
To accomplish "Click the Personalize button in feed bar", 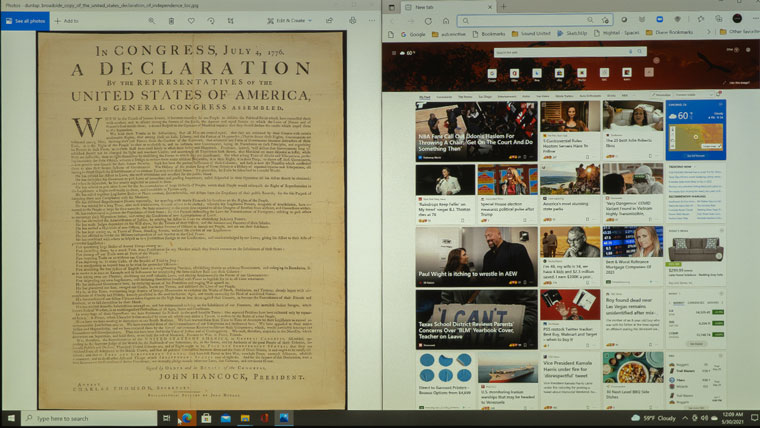I will [x=661, y=95].
